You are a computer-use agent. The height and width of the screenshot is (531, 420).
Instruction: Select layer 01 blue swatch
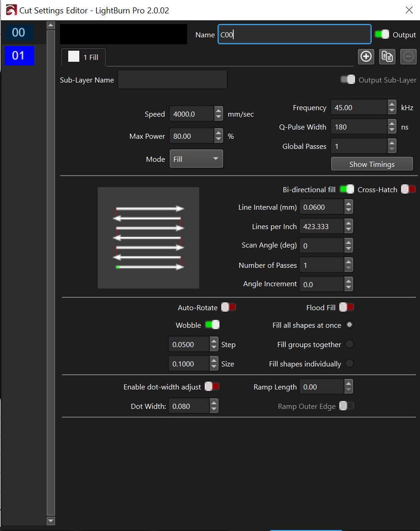point(19,55)
